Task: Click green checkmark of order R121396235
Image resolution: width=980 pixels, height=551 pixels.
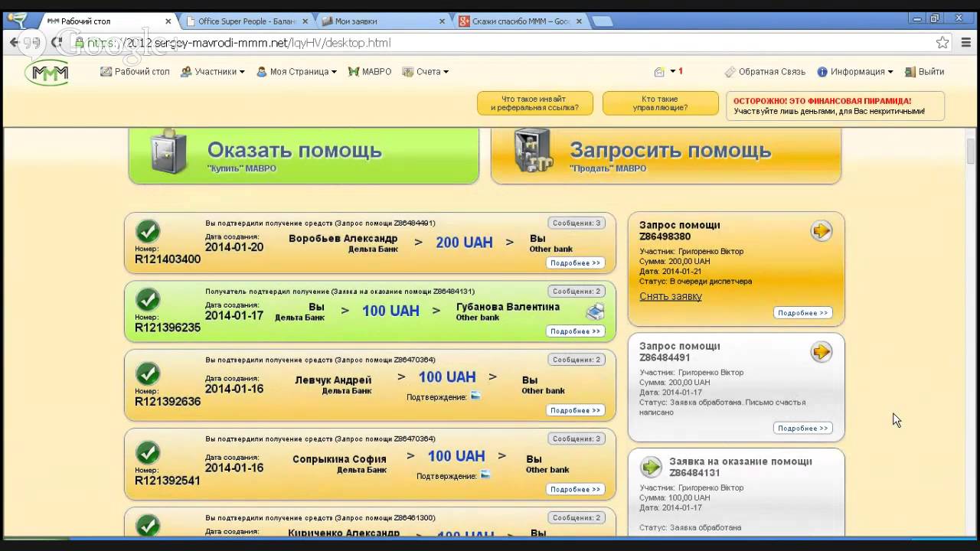Action: tap(148, 299)
